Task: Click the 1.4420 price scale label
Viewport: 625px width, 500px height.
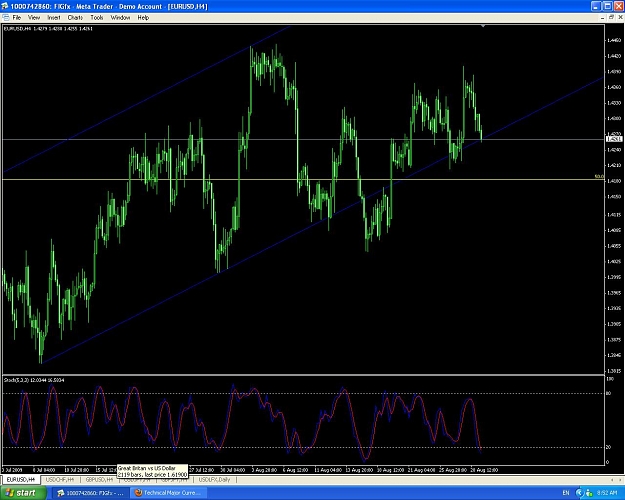Action: pyautogui.click(x=614, y=56)
